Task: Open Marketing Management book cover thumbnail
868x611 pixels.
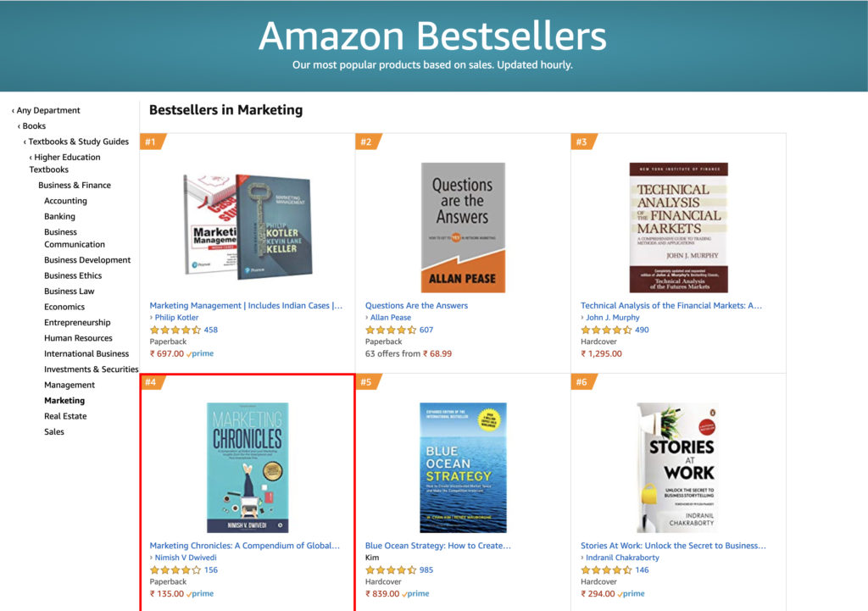Action: [247, 225]
